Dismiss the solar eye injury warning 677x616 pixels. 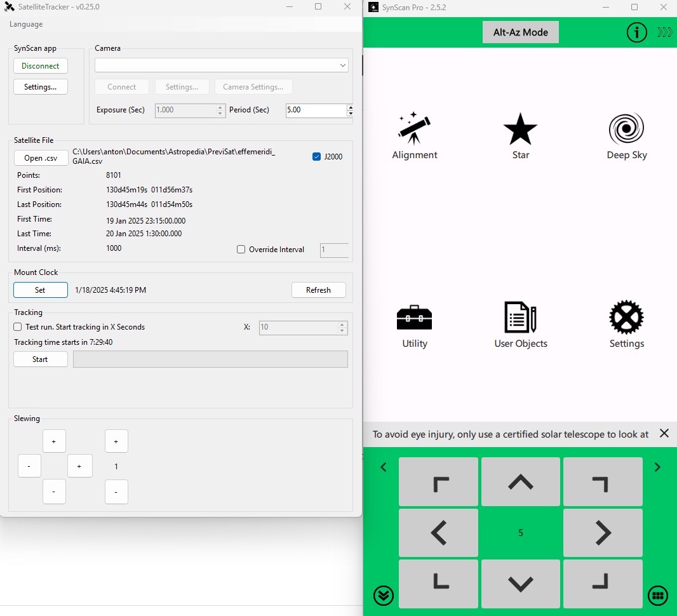(x=664, y=433)
